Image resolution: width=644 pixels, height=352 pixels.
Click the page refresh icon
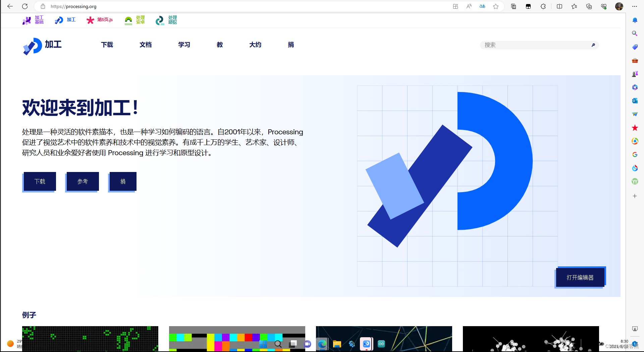[x=24, y=6]
